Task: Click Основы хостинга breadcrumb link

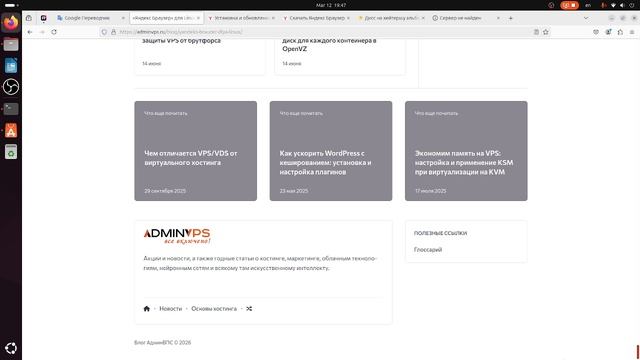Action: [x=214, y=309]
